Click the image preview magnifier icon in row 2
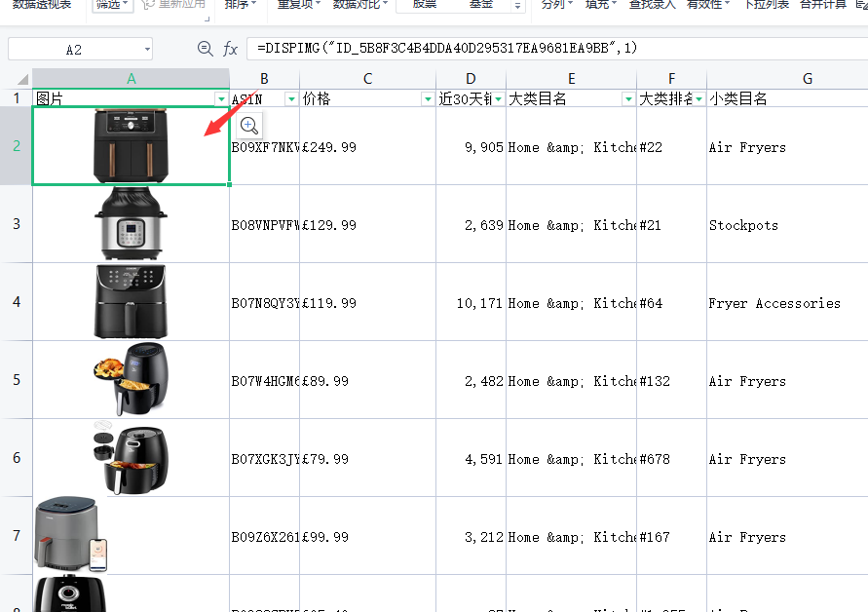This screenshot has width=868, height=612. coord(249,126)
